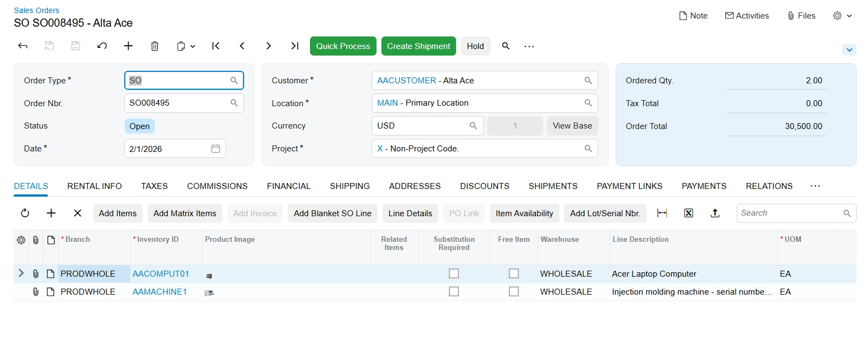Click the AAMACHINE1 row note icon
This screenshot has width=868, height=342.
coord(51,292)
